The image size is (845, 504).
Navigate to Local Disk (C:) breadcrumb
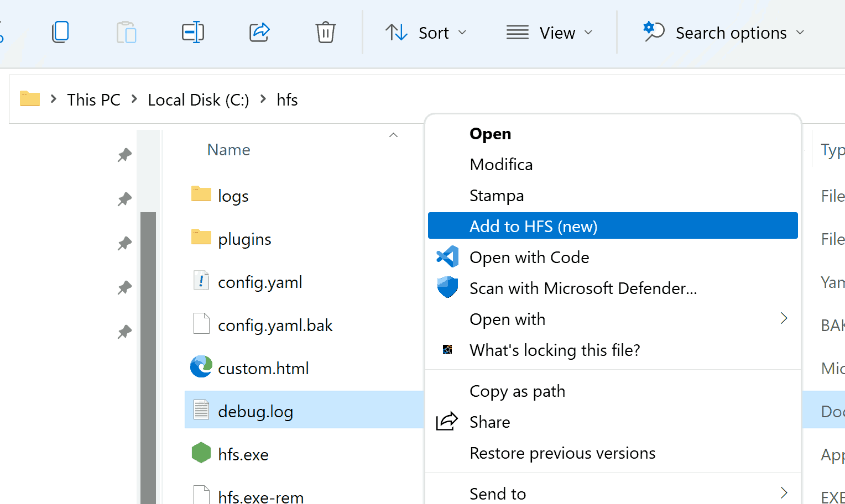(x=198, y=99)
